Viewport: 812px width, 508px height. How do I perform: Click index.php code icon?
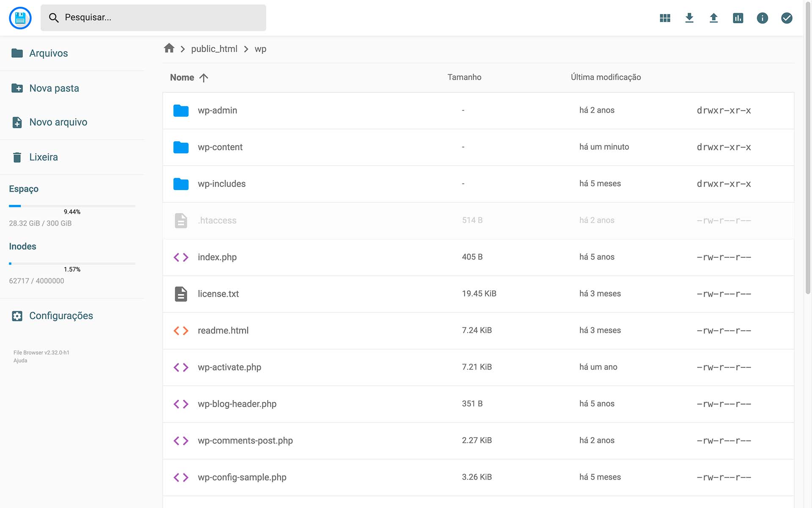(x=181, y=257)
